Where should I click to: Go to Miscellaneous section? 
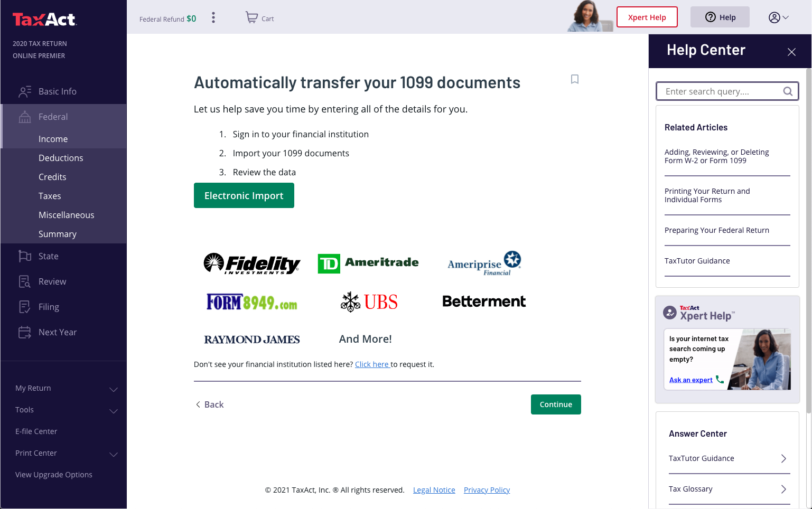pyautogui.click(x=67, y=215)
